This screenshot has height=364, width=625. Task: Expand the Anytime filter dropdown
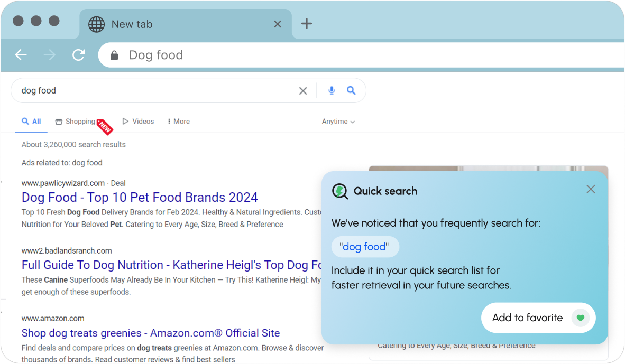(x=338, y=122)
